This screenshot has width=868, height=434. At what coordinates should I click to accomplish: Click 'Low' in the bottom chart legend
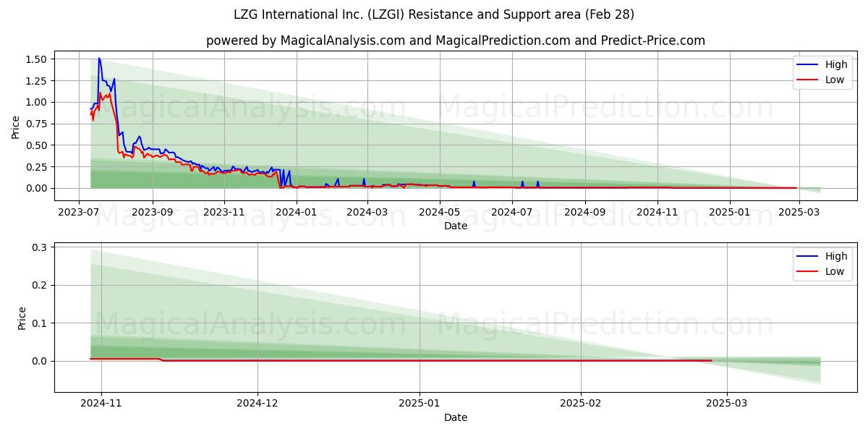click(x=835, y=271)
